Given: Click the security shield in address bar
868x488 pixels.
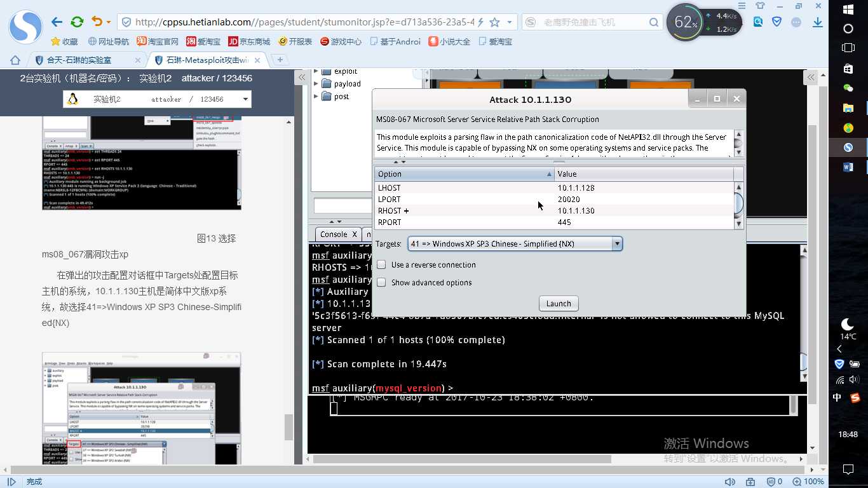Looking at the screenshot, I should click(126, 22).
